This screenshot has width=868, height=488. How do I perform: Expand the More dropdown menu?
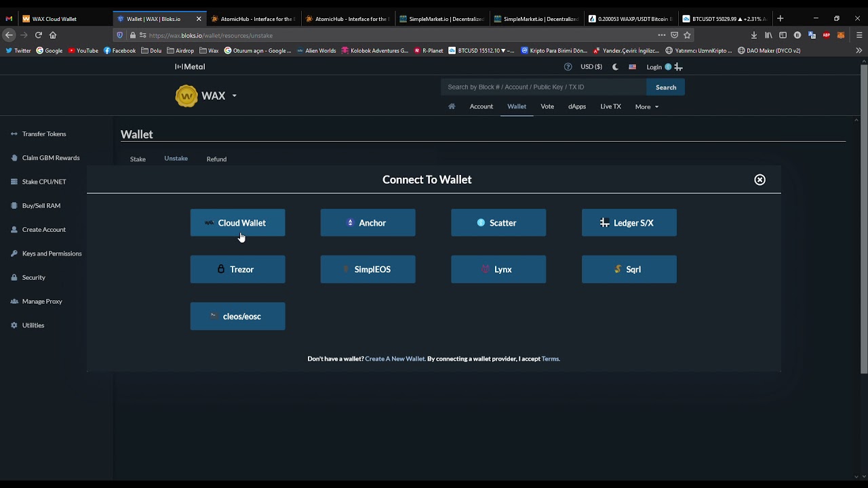pos(646,106)
